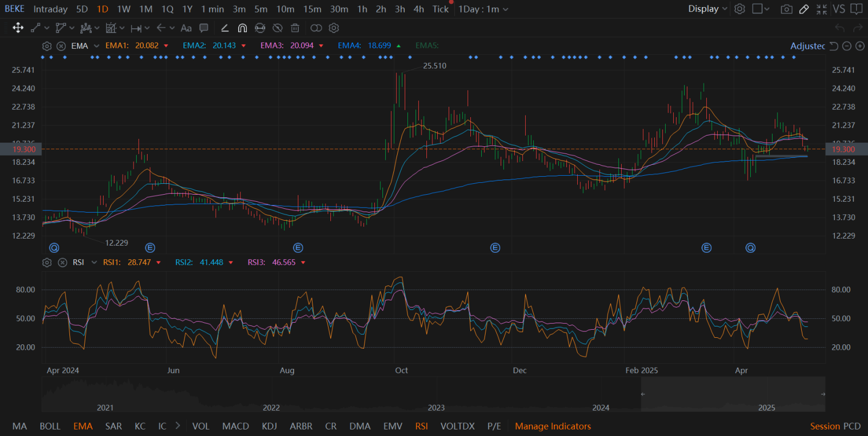Expand the trend line tool options arrow
This screenshot has height=436, width=868.
pos(47,28)
